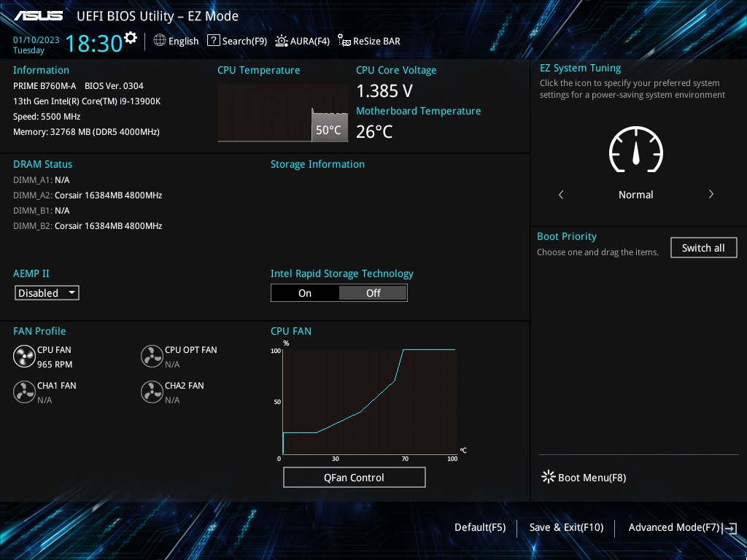The height and width of the screenshot is (560, 747).
Task: Click the i9-13900K processor line
Action: pos(87,101)
